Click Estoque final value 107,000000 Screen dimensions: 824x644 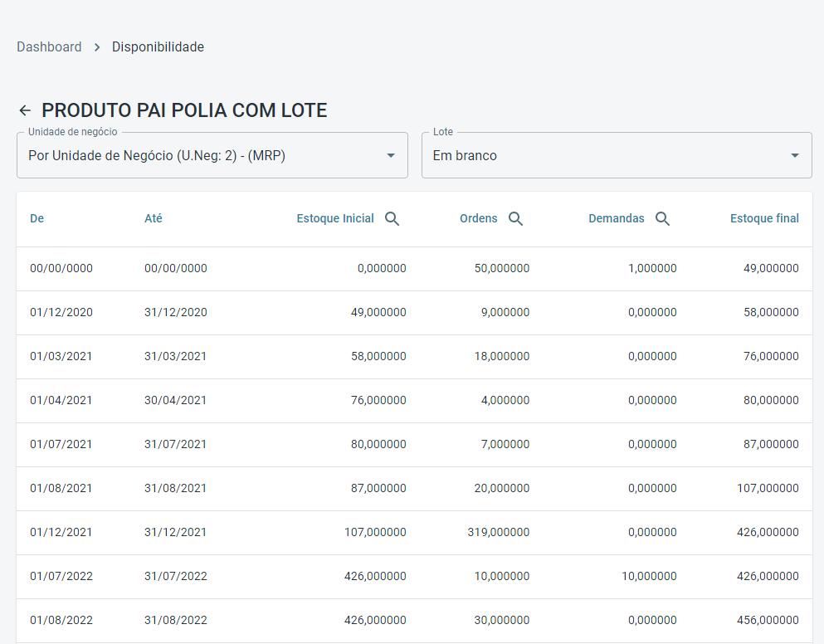(768, 488)
